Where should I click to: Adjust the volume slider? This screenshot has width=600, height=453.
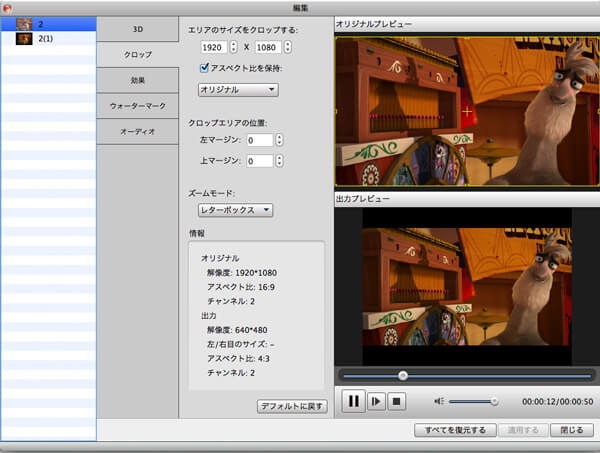coord(473,401)
